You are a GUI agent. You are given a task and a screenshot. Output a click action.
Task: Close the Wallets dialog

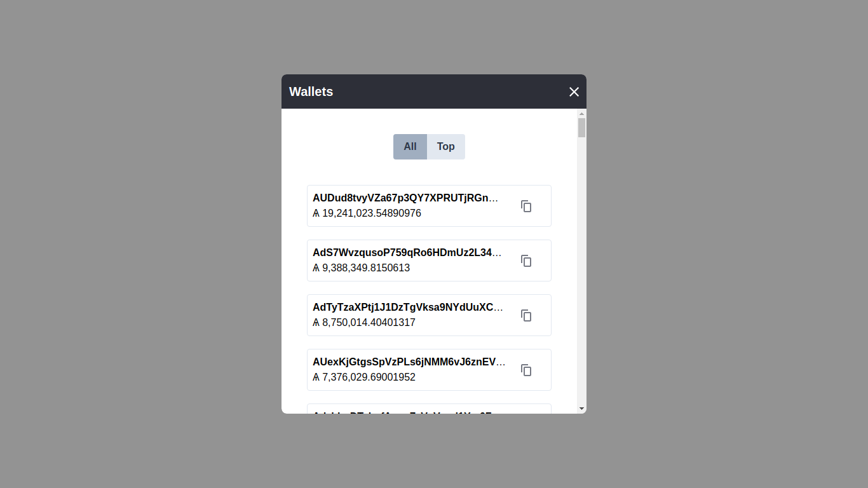click(x=574, y=91)
